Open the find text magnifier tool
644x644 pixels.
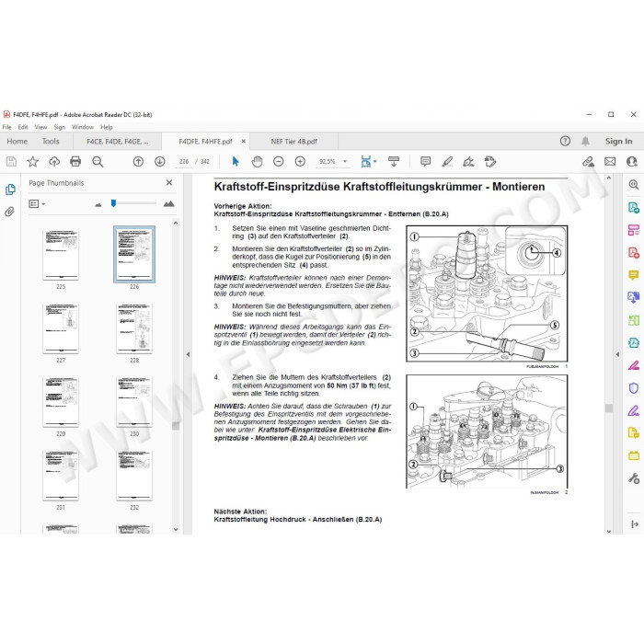point(98,161)
